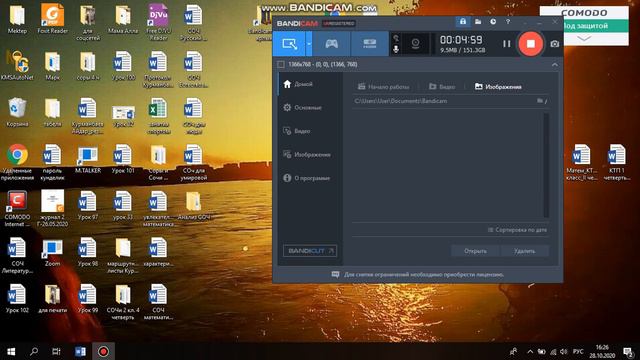Screen dimensions: 640x360
Task: Select the Zoom desktop shortcut
Action: click(x=52, y=252)
